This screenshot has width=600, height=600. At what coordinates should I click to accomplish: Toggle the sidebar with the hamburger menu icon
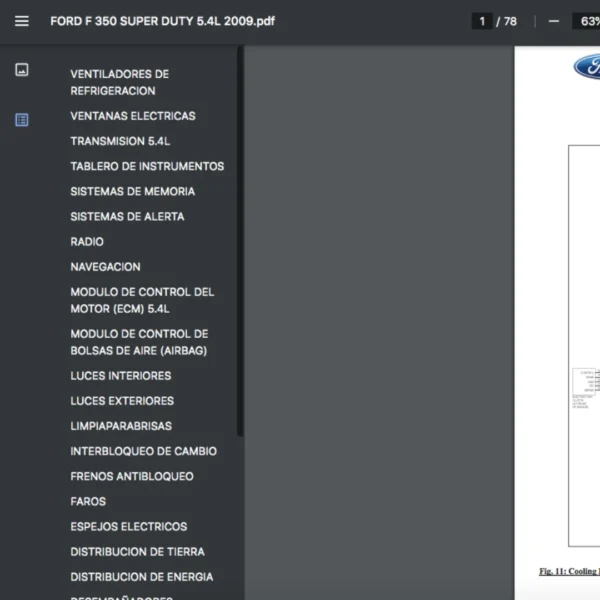(x=22, y=21)
